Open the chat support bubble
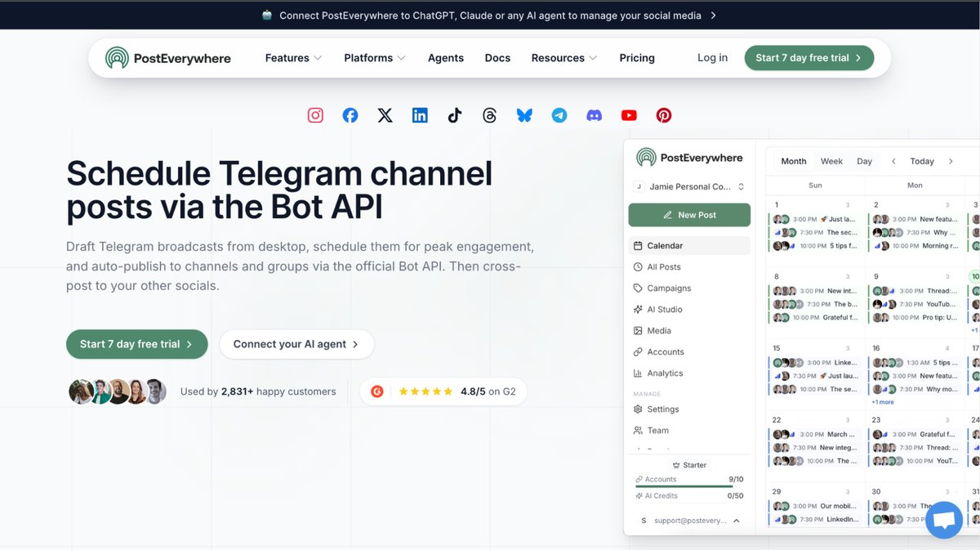The image size is (980, 550). (944, 520)
